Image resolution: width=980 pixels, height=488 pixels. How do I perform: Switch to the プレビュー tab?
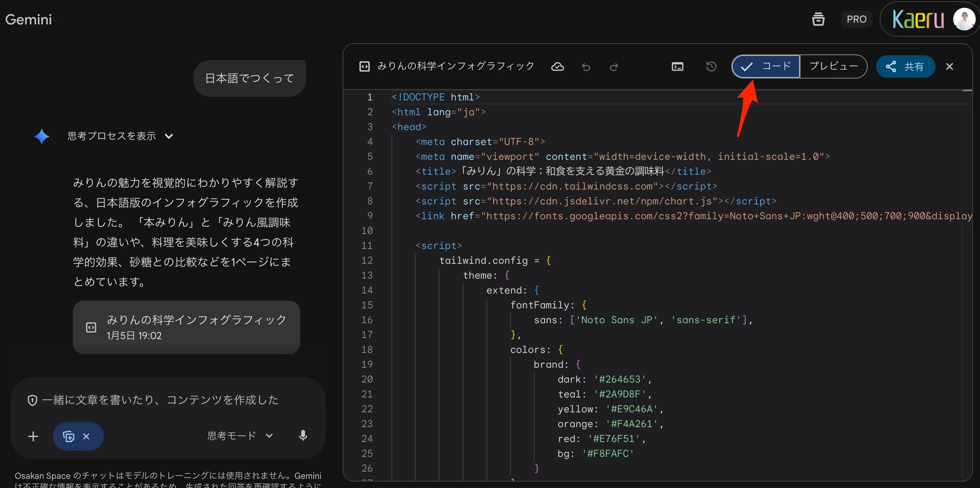(833, 66)
